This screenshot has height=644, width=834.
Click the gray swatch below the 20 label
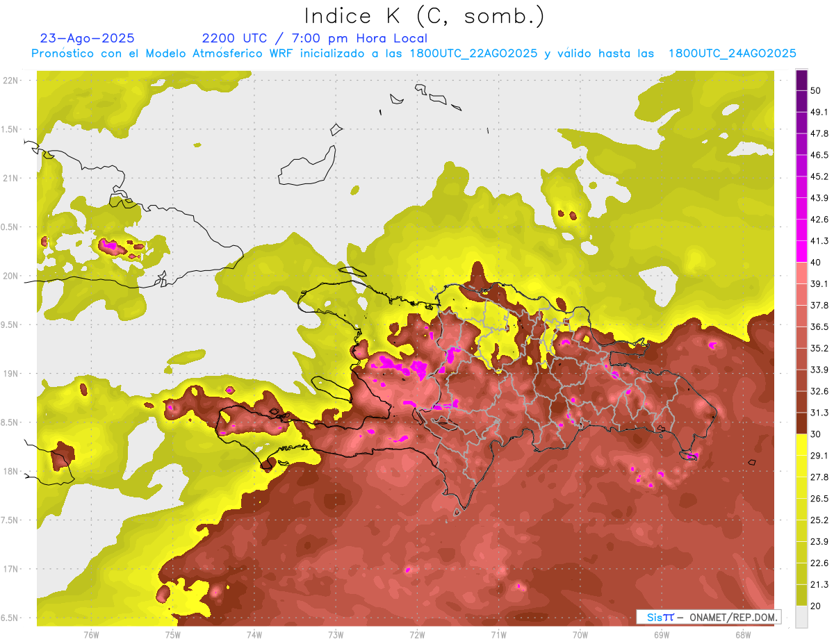(802, 617)
